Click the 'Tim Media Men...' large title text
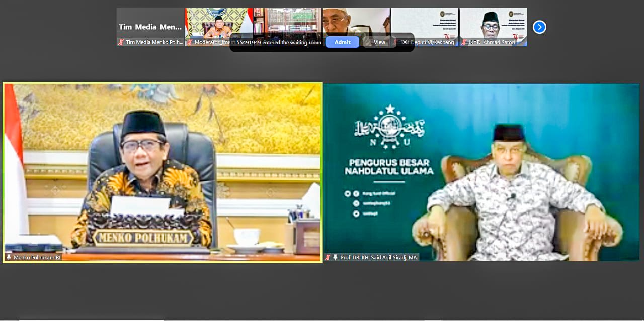The image size is (644, 321). point(150,27)
